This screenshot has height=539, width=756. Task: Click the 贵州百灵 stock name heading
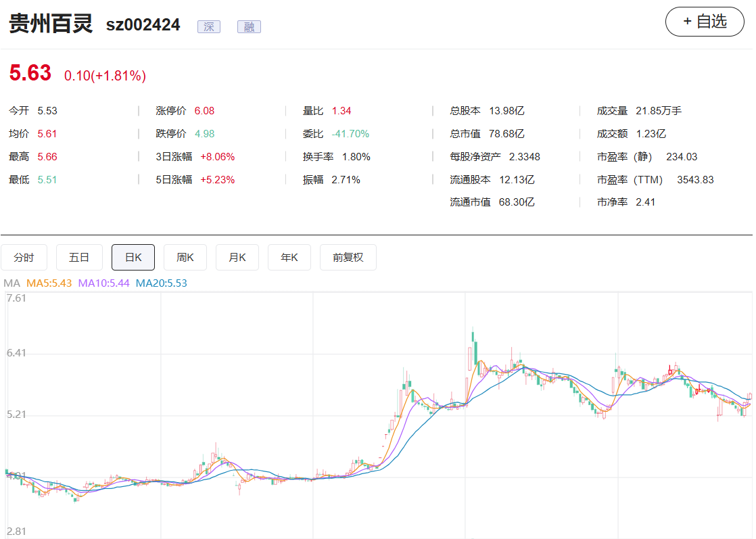(x=51, y=24)
